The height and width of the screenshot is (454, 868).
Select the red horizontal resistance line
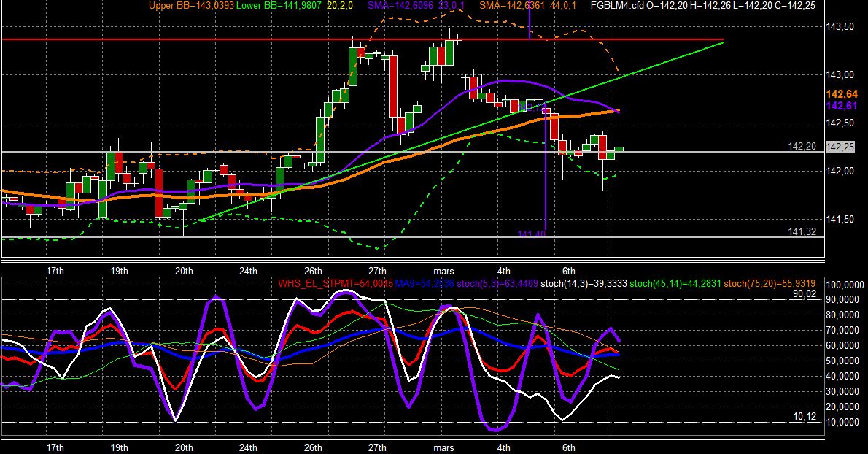click(x=363, y=40)
